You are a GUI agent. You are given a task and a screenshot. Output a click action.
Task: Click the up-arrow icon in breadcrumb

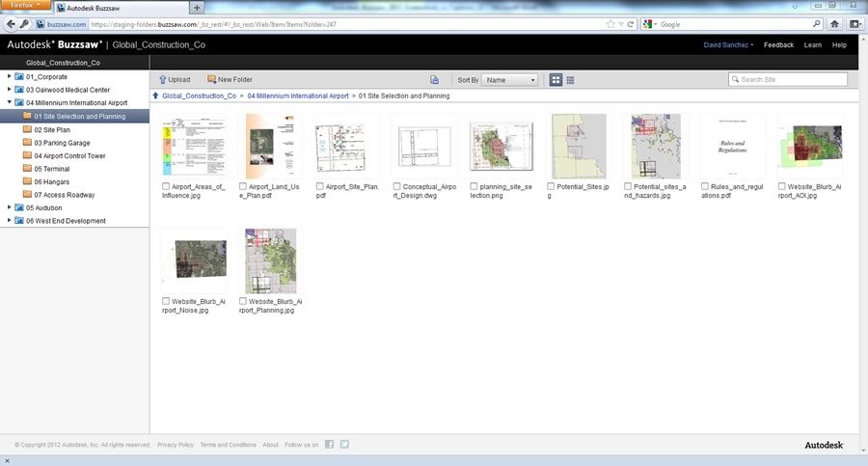tap(155, 96)
